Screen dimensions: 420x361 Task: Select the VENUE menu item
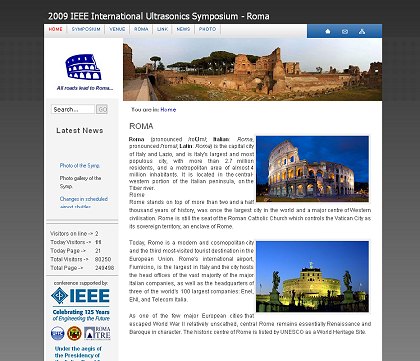tap(117, 29)
